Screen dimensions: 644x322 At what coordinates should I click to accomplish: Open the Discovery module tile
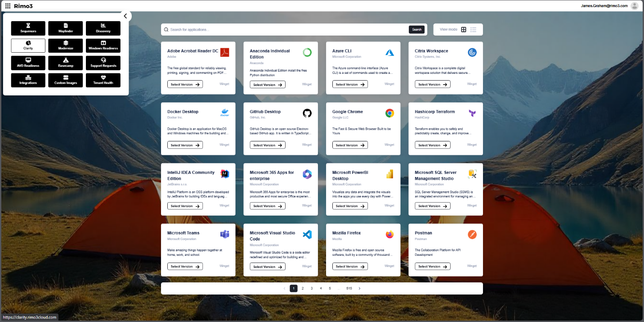[103, 28]
